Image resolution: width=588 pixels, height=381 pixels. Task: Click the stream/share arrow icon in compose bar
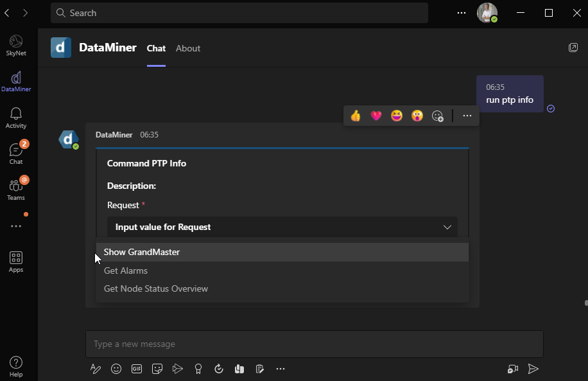178,369
